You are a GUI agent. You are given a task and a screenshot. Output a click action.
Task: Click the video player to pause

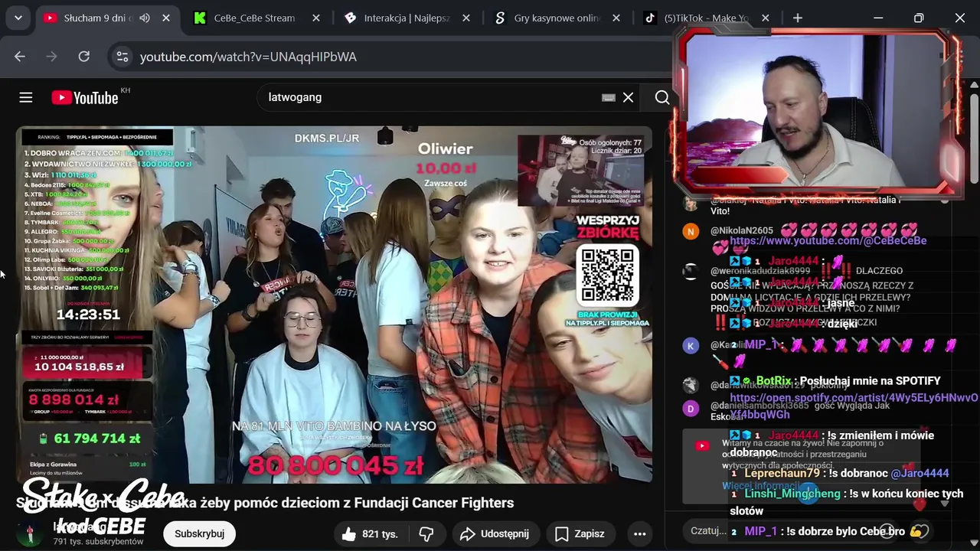(335, 306)
